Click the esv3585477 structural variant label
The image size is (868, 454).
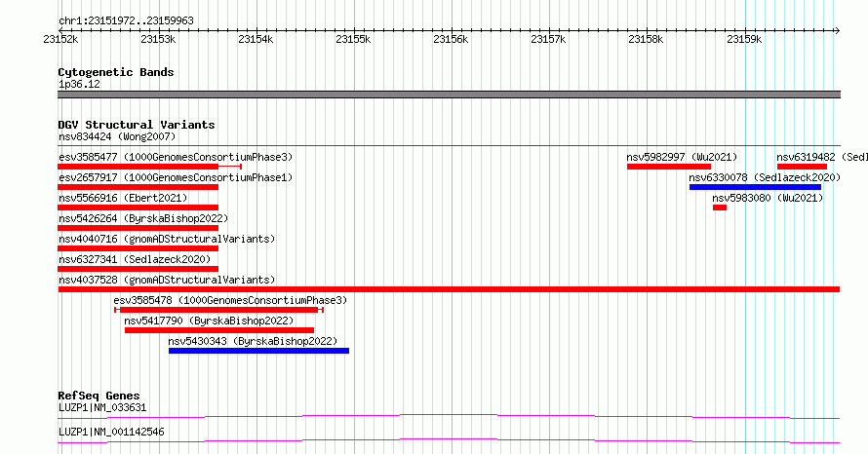176,157
